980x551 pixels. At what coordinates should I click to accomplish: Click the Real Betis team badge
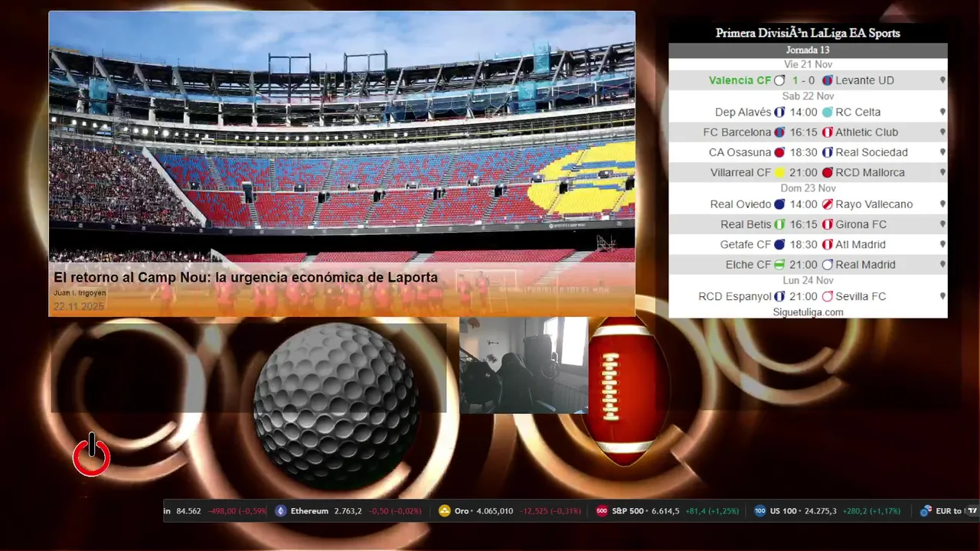779,224
